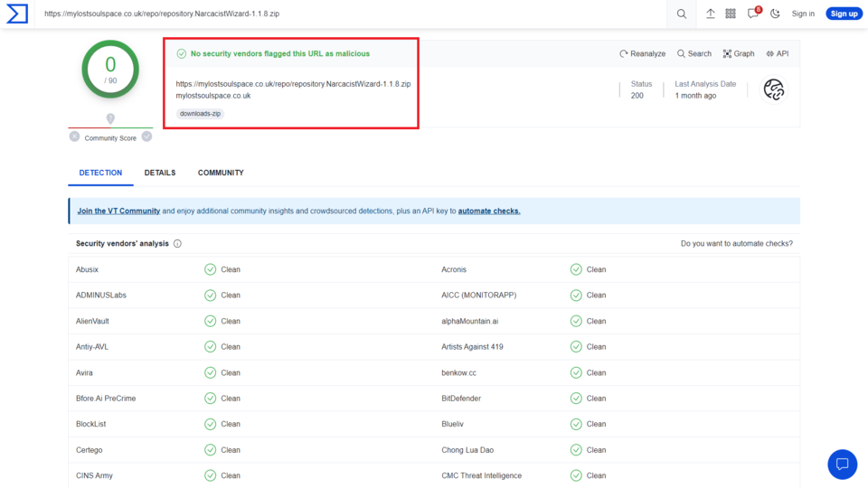Image resolution: width=868 pixels, height=488 pixels.
Task: Click Reanalyze button
Action: (x=642, y=53)
